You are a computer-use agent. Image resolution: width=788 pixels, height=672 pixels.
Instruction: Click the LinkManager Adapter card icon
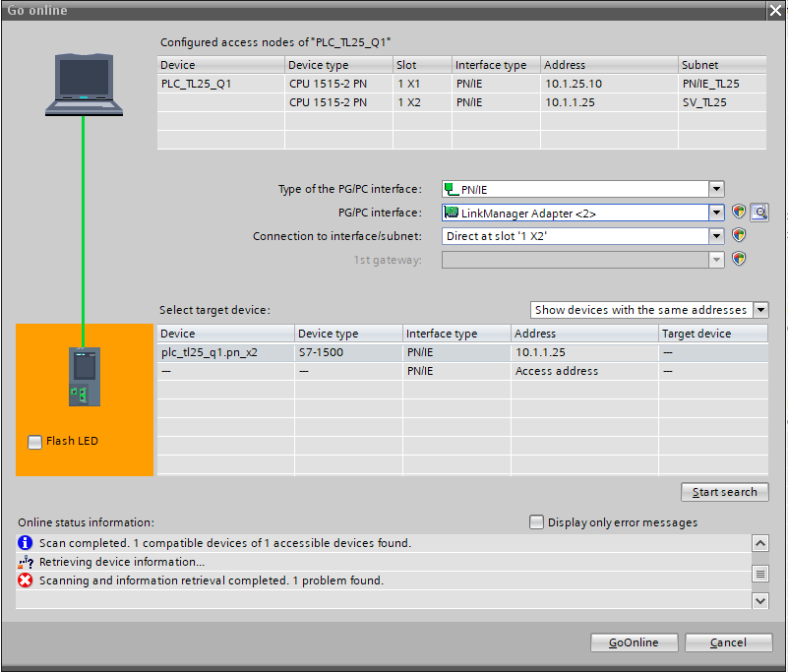coord(452,213)
